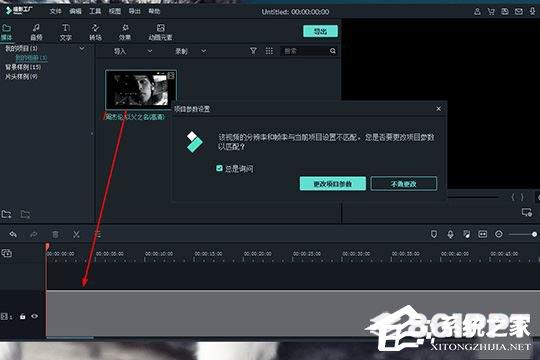Click the teal change project settings button
Screen dimensions: 540x360
[x=333, y=184]
